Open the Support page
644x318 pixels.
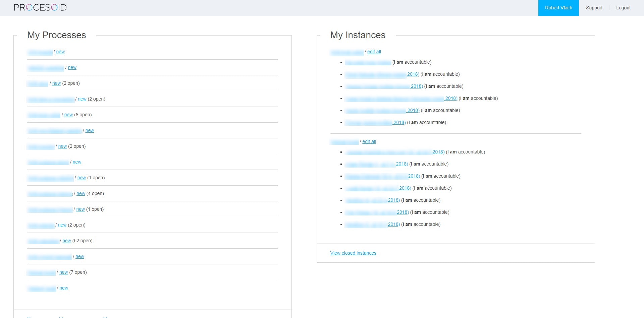[x=594, y=8]
